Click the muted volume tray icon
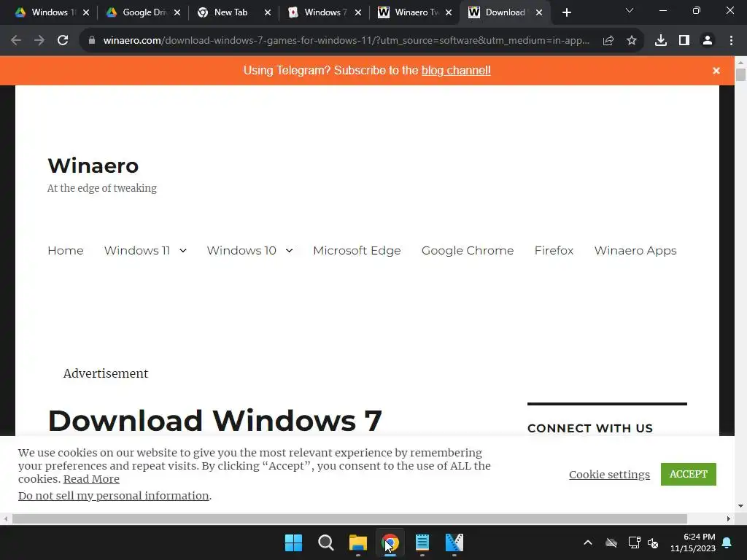Screen dimensions: 747x560 653,542
